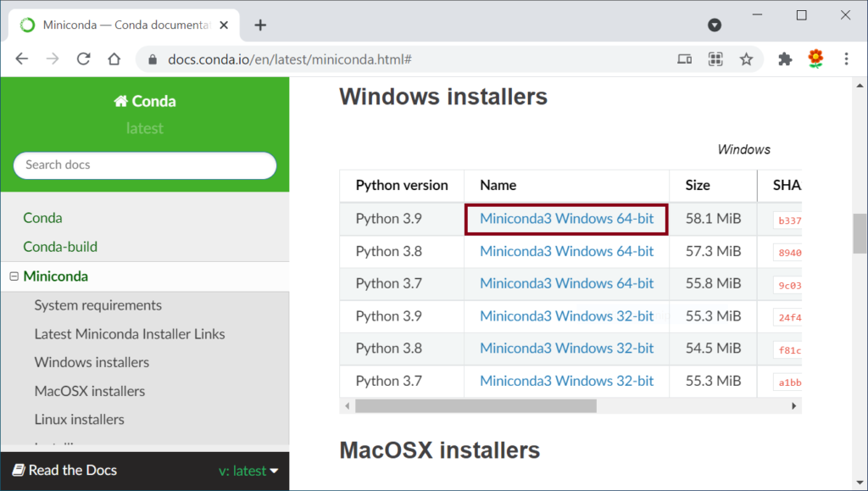Go back to previous page

tap(21, 59)
